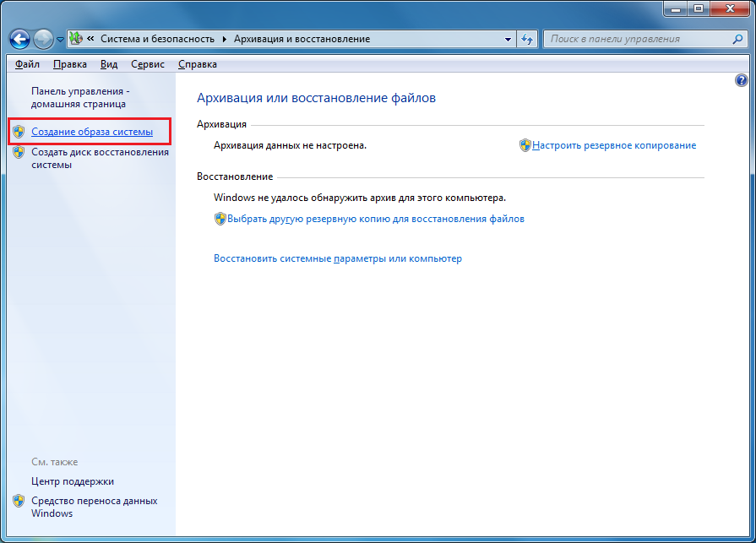Click the shield icon beside Создание образа системы
The width and height of the screenshot is (756, 543).
(x=19, y=132)
